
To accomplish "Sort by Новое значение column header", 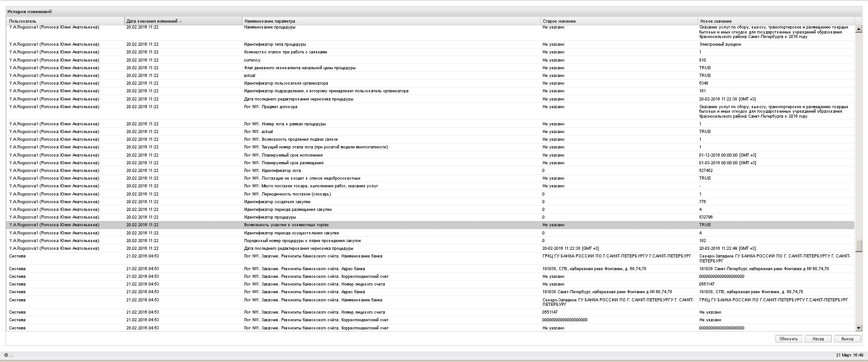I will [x=776, y=21].
